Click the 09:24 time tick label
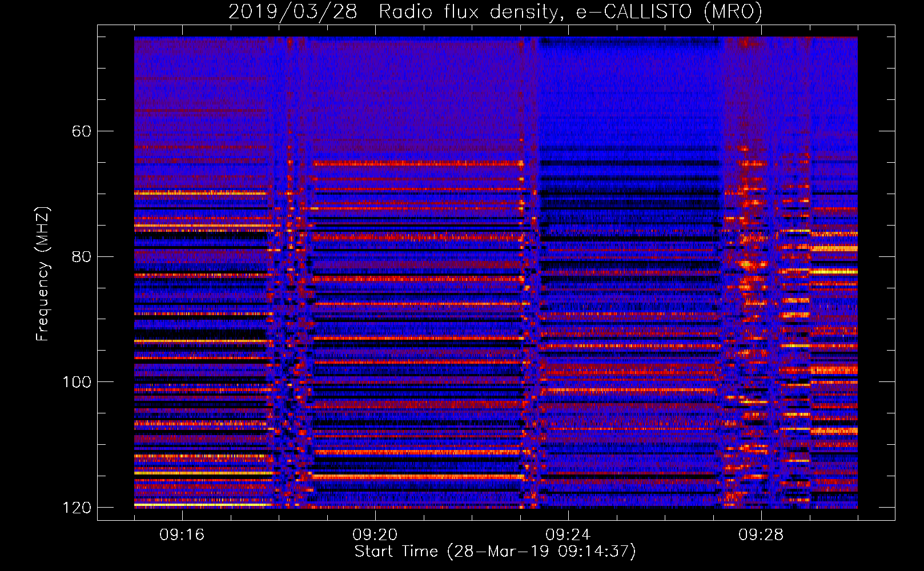 [568, 535]
